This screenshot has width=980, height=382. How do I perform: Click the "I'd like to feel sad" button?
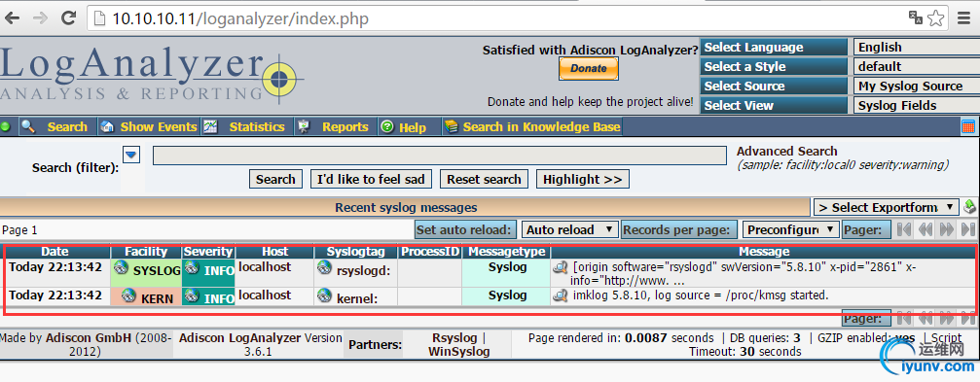click(371, 179)
